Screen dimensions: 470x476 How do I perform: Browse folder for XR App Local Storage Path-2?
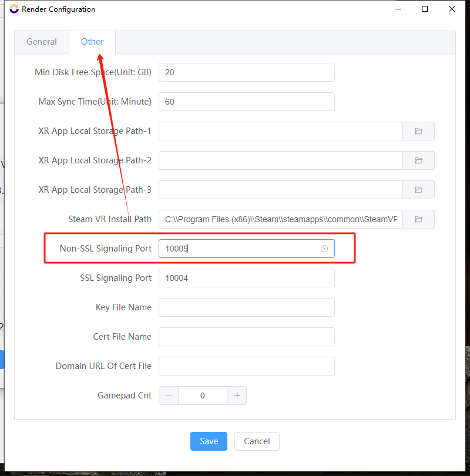point(418,160)
